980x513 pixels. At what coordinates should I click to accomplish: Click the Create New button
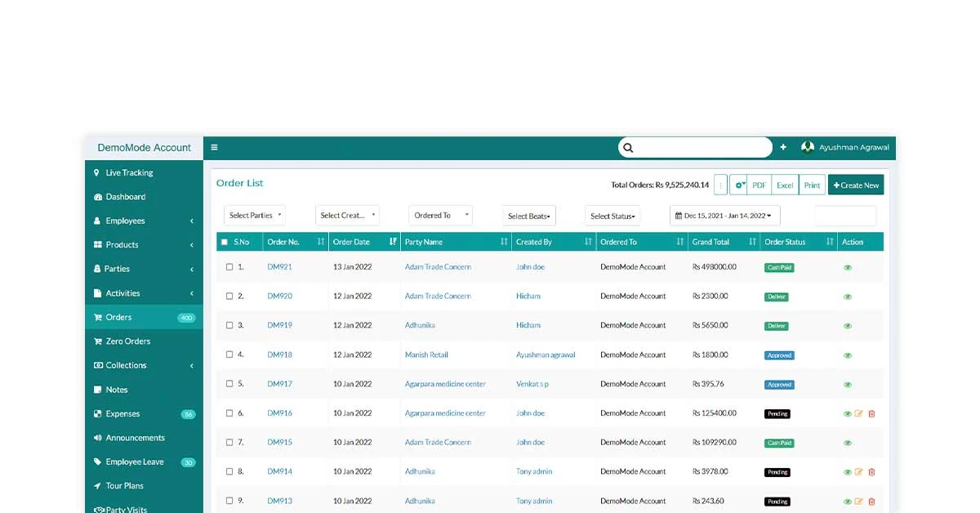(856, 185)
